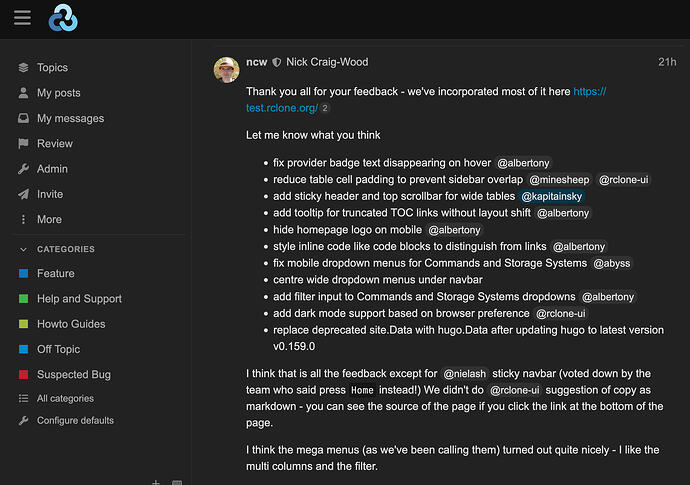Open All categories list
The height and width of the screenshot is (485, 690).
(x=65, y=398)
